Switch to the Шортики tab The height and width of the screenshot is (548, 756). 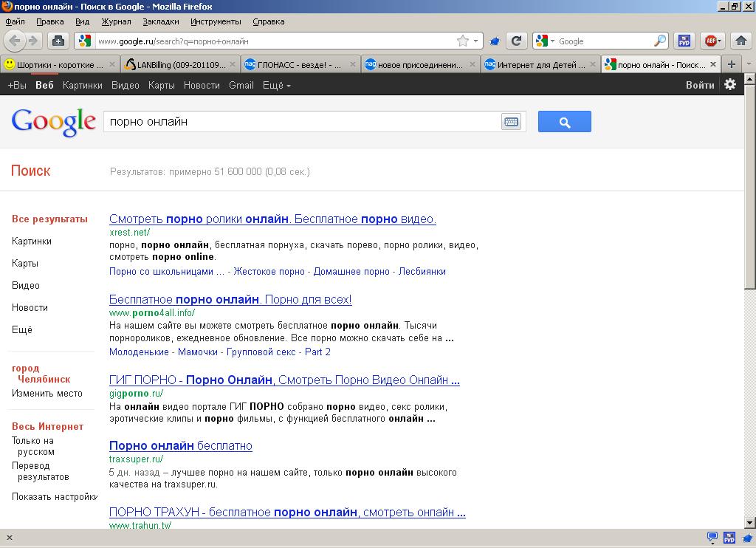60,65
